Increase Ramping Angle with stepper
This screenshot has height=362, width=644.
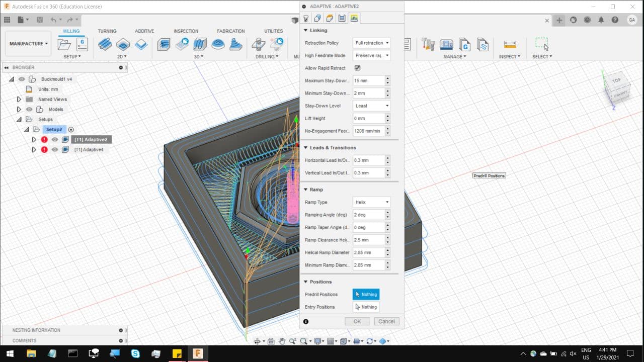click(387, 213)
